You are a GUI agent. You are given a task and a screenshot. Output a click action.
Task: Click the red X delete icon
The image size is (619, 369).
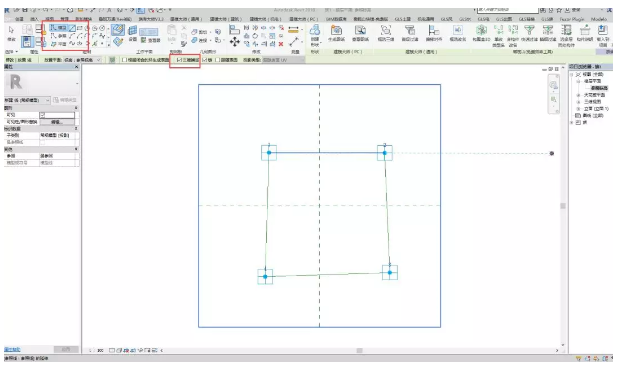click(x=281, y=44)
